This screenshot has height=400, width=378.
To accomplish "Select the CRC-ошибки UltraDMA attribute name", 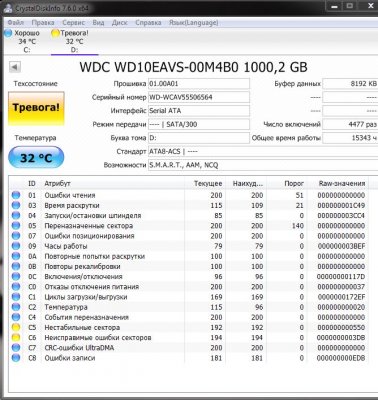I will click(79, 348).
